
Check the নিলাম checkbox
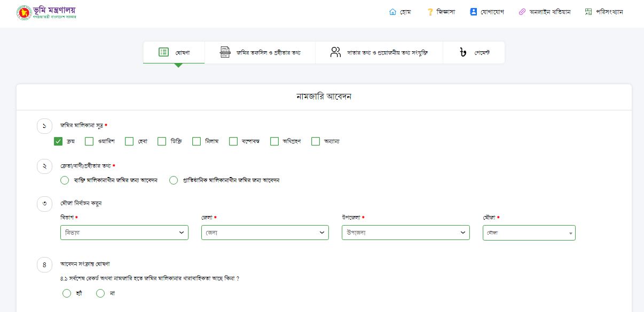click(x=197, y=141)
